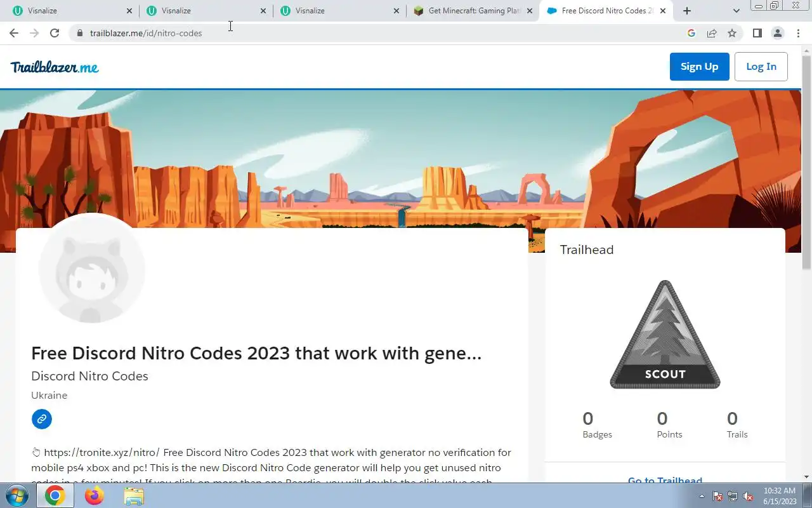Close the third Visnalize tab
812x508 pixels.
click(x=397, y=11)
